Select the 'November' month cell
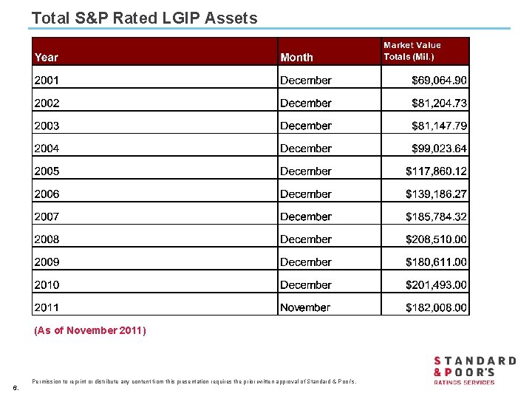The width and height of the screenshot is (532, 399). point(305,307)
